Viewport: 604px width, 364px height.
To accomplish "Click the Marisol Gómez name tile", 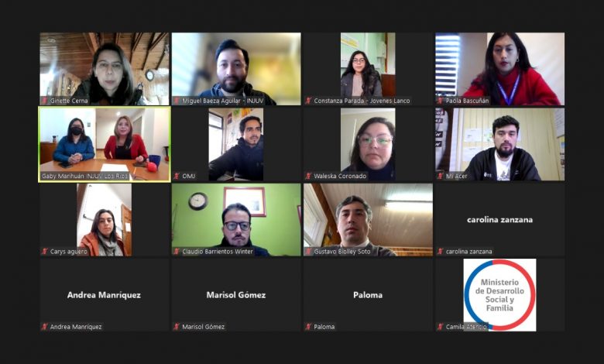I will coord(236,295).
